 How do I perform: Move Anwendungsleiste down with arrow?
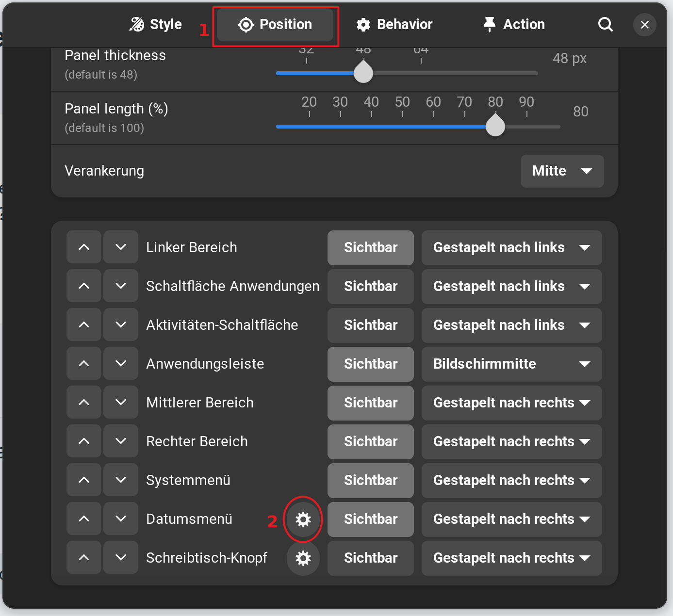tap(121, 364)
